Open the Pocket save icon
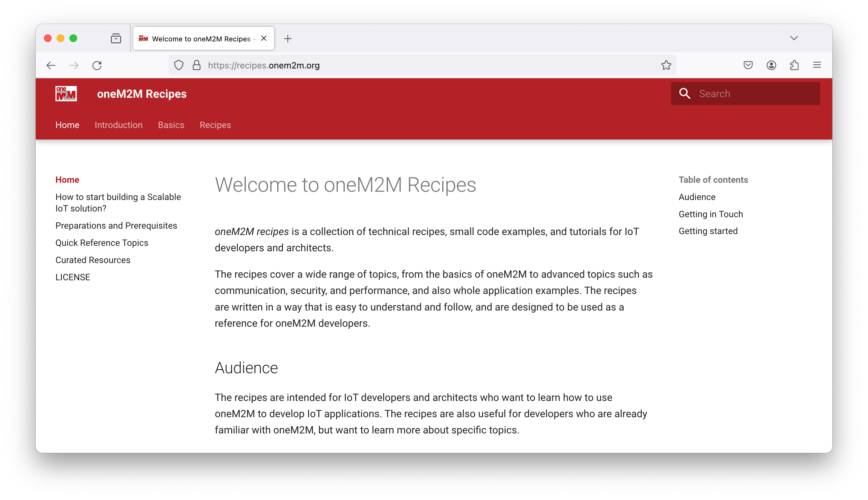Viewport: 868px width, 500px height. pos(748,65)
